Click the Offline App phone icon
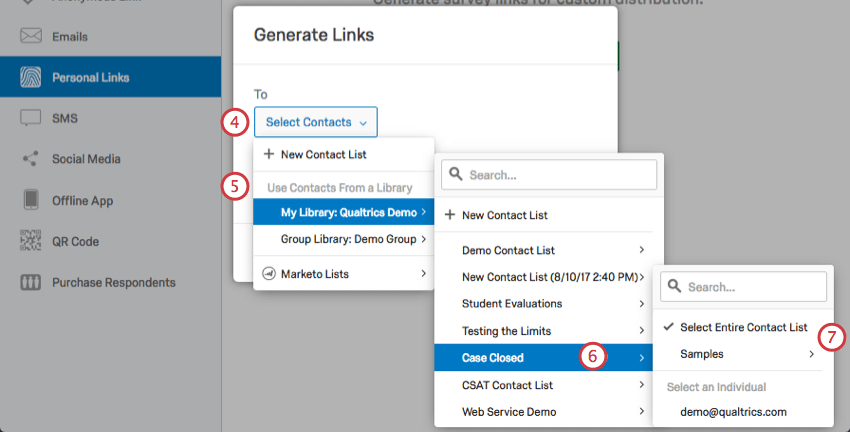850x432 pixels. 31,200
